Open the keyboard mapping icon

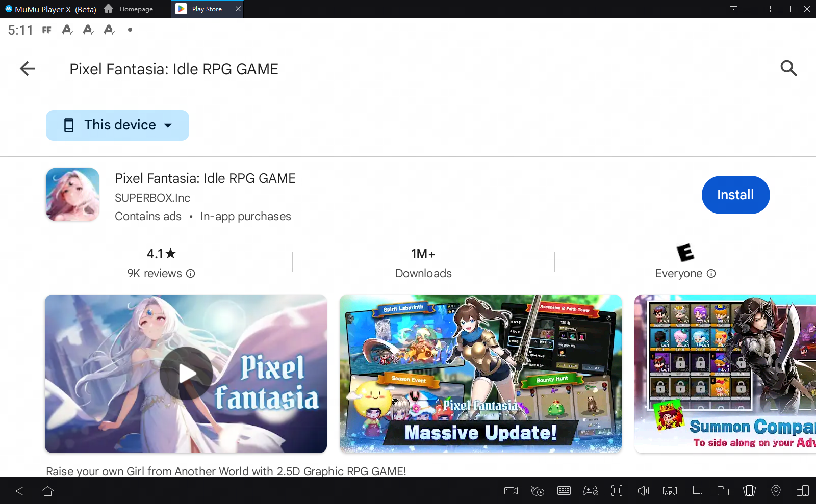pos(564,491)
